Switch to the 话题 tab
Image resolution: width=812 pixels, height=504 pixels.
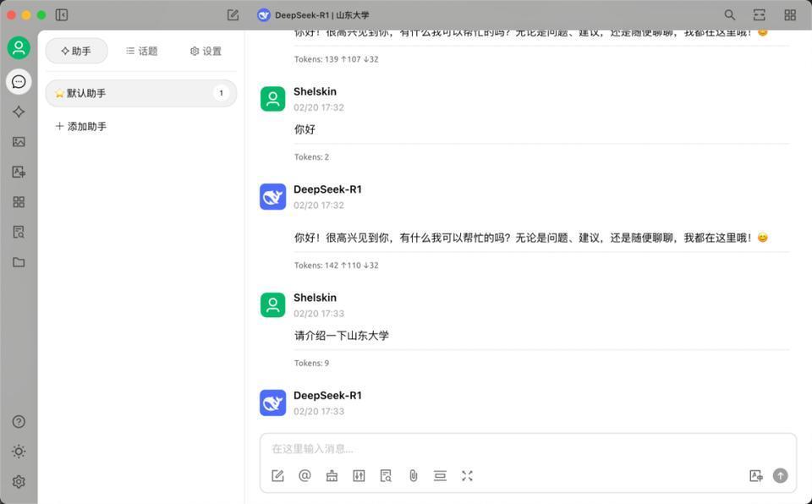(141, 51)
